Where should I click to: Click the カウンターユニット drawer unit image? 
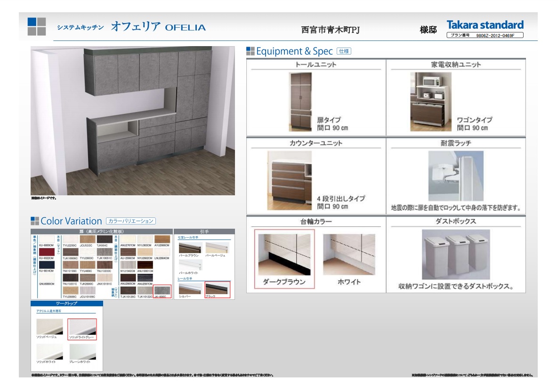coord(289,180)
